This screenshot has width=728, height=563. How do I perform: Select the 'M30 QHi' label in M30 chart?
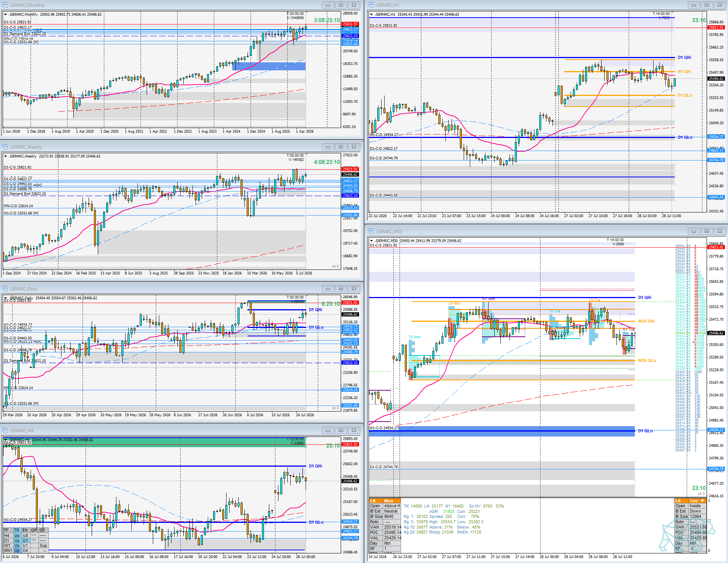[646, 321]
